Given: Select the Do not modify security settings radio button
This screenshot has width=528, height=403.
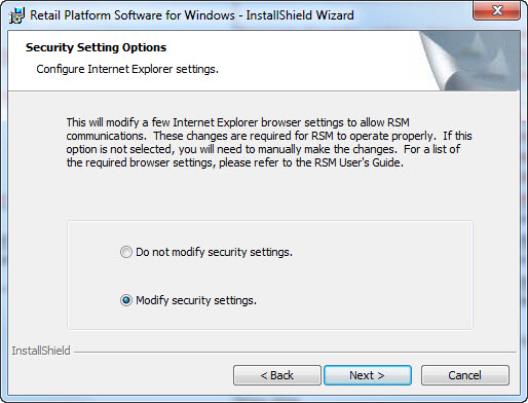Looking at the screenshot, I should pyautogui.click(x=126, y=252).
